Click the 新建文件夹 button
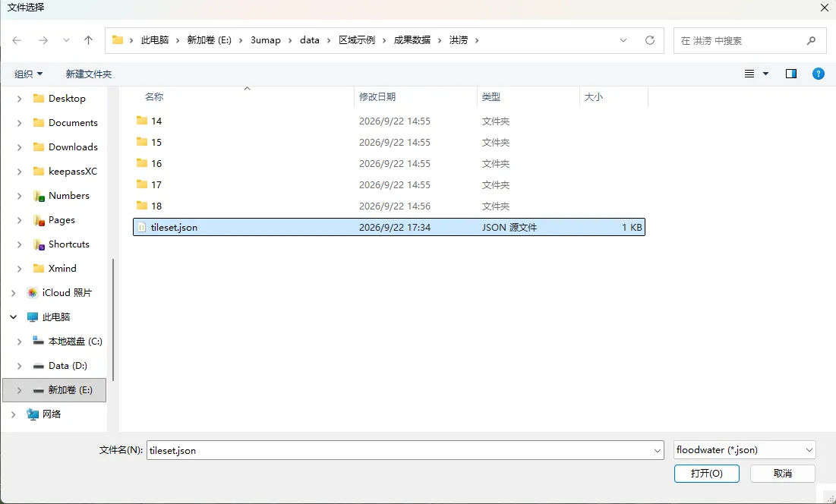 89,74
